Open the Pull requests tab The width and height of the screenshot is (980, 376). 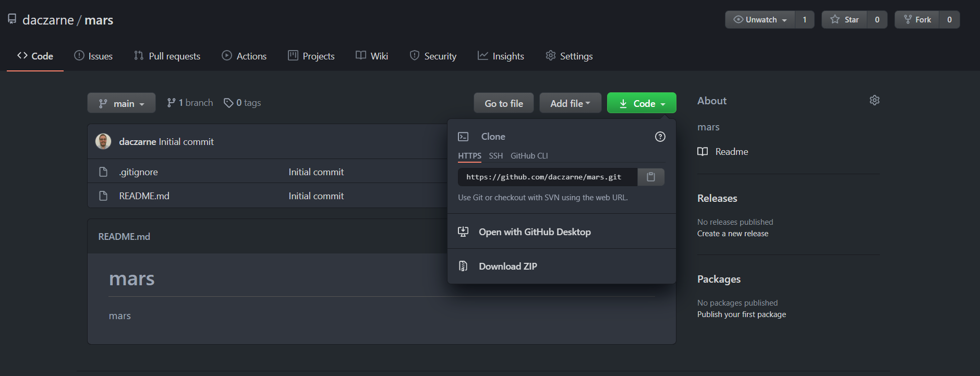coord(167,56)
